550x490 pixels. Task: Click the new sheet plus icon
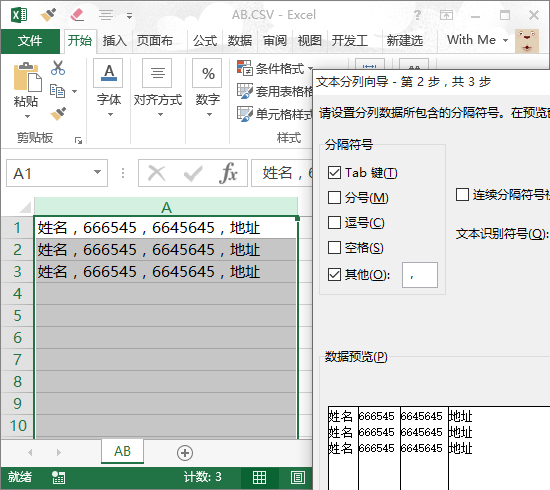pyautogui.click(x=185, y=453)
